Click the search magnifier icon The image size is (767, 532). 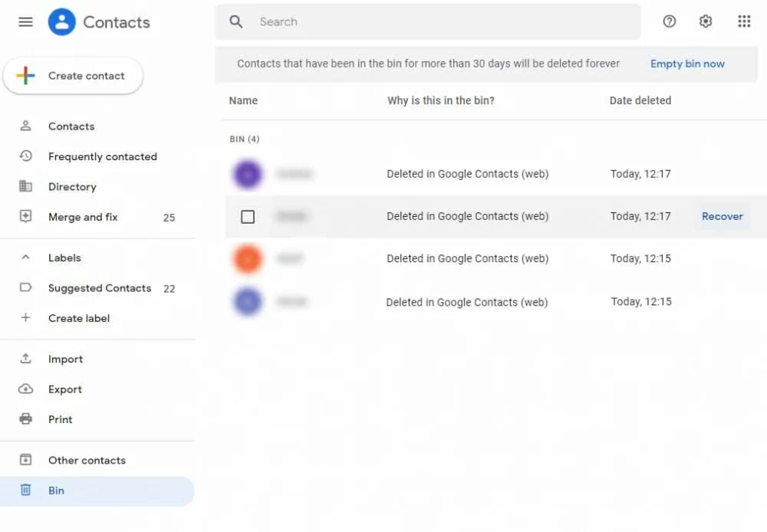click(x=236, y=21)
